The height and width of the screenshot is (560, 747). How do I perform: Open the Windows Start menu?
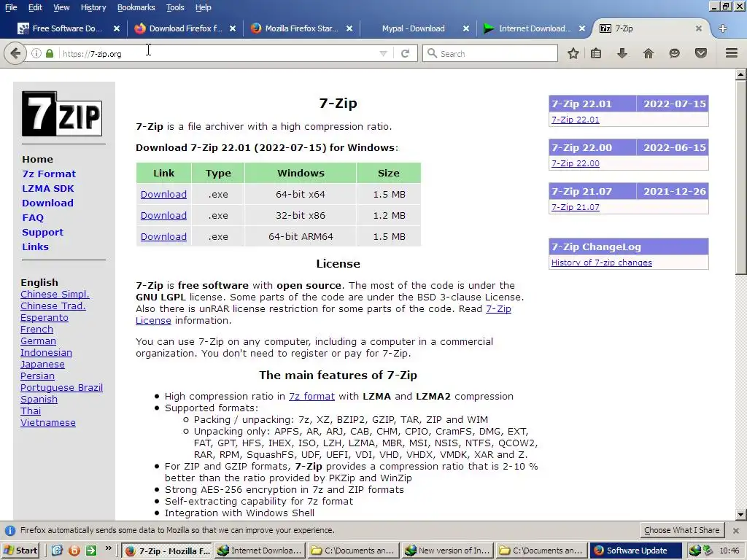pos(20,551)
